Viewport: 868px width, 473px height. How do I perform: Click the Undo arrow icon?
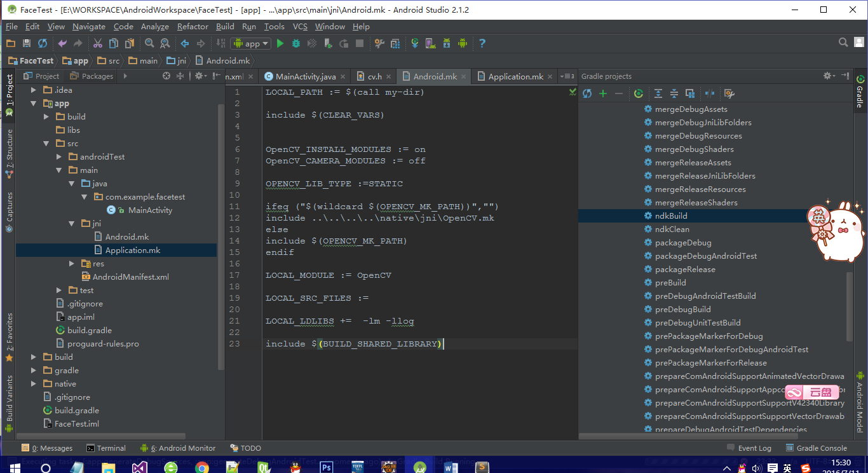click(62, 43)
